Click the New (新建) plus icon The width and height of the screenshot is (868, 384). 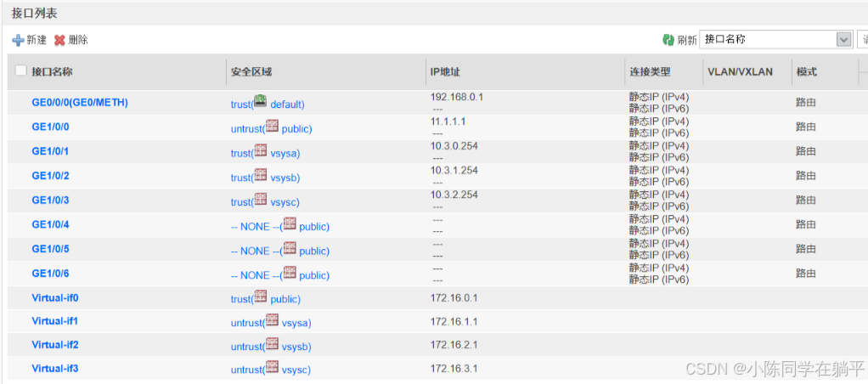(x=19, y=40)
